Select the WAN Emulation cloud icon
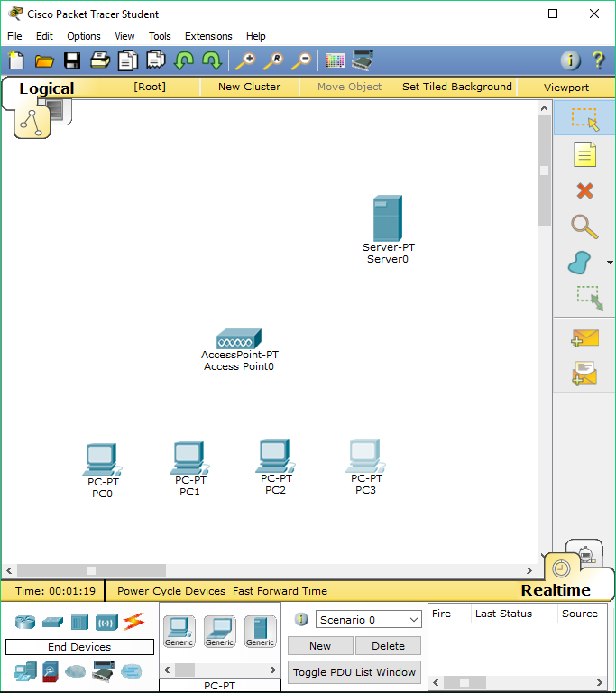This screenshot has height=693, width=616. (x=76, y=671)
